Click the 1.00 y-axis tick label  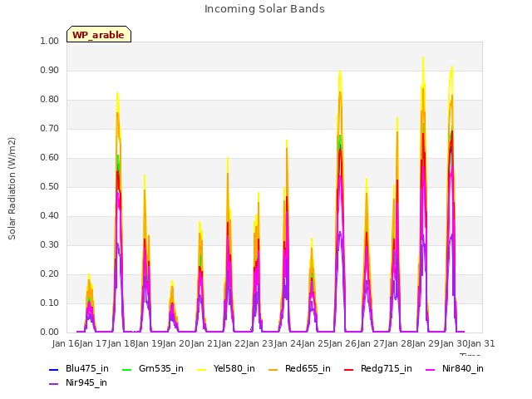[50, 41]
